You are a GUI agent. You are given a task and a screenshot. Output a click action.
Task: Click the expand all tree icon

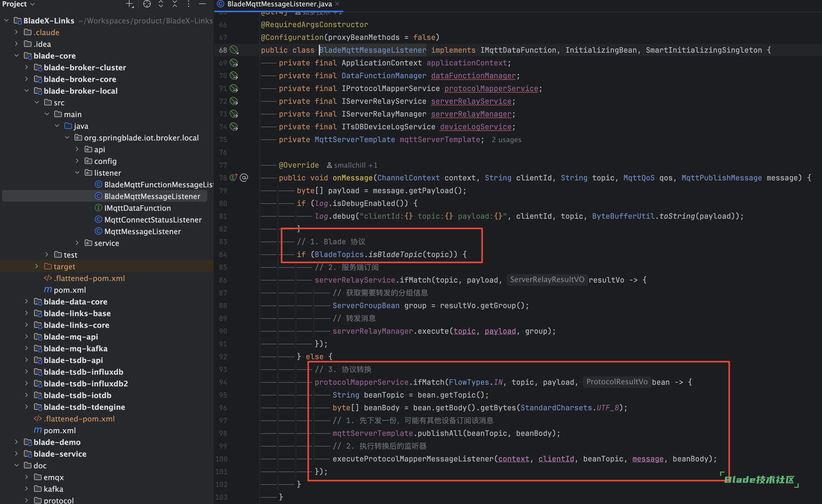pyautogui.click(x=161, y=4)
